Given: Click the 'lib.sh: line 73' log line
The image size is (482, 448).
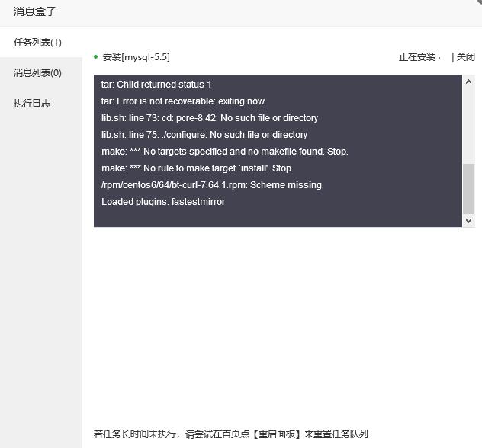Looking at the screenshot, I should [210, 118].
